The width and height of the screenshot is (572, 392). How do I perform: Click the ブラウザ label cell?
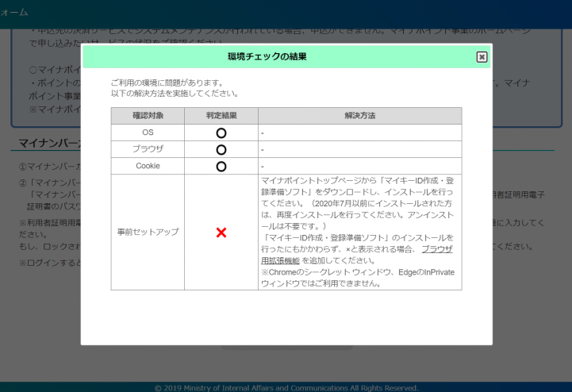[x=148, y=149]
